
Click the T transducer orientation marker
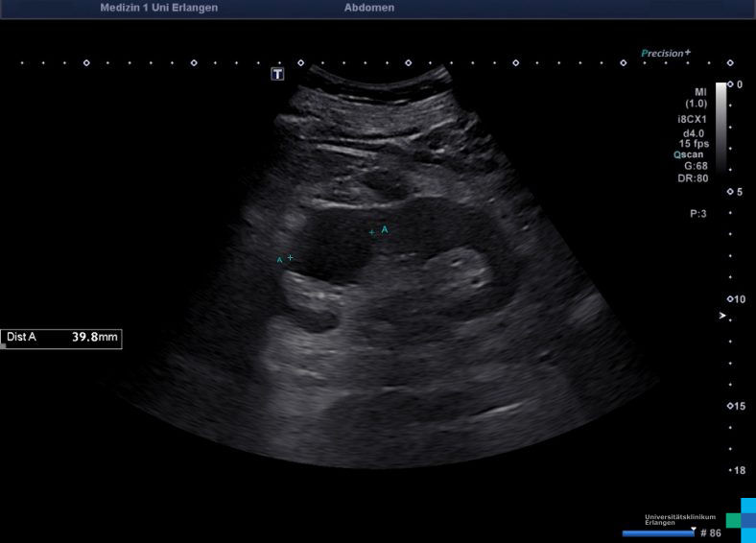[x=277, y=74]
